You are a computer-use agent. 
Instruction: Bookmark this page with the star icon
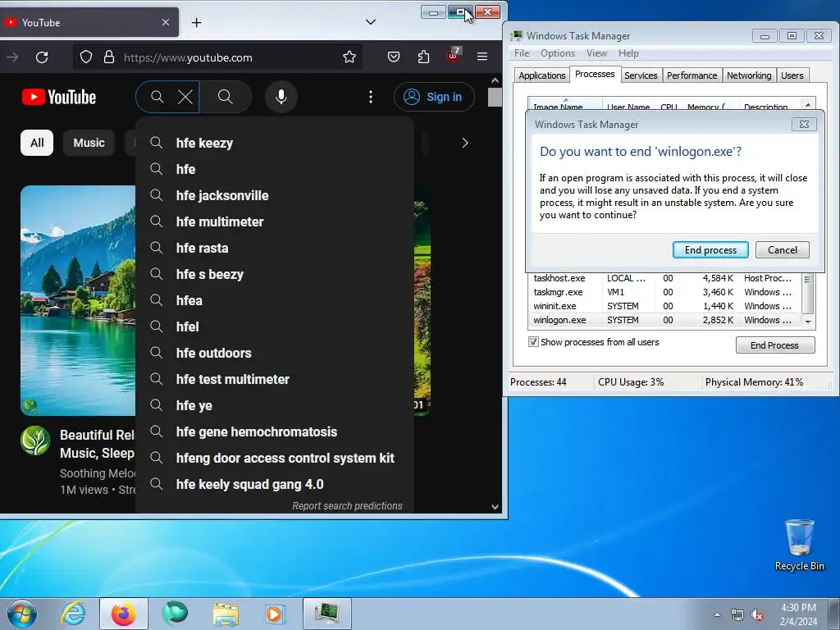coord(349,57)
